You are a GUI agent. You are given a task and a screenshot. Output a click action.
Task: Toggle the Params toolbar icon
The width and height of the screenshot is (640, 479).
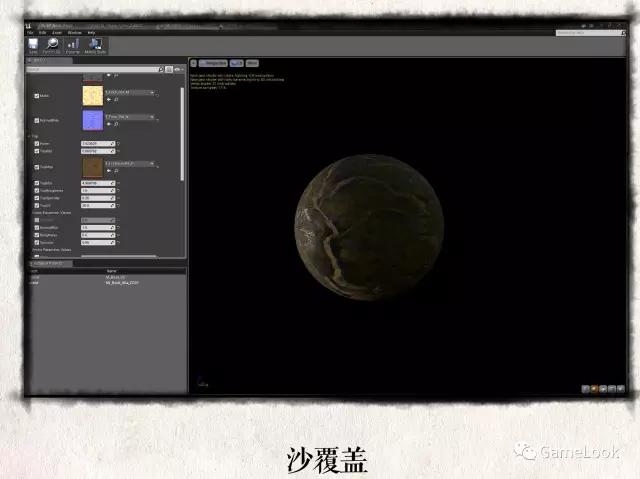(73, 44)
